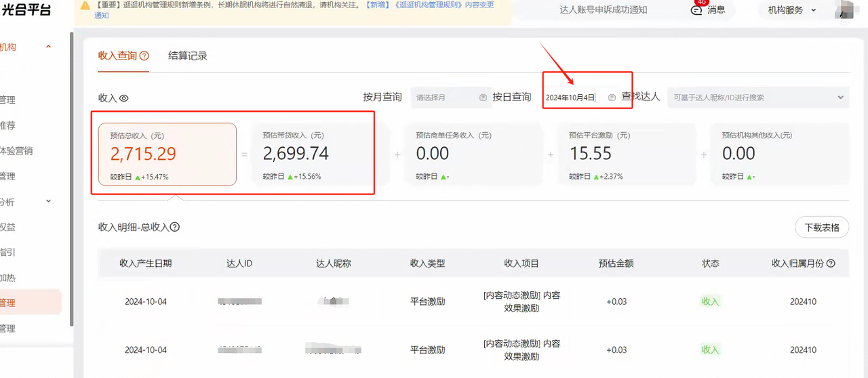The image size is (868, 378).
Task: Expand the 机构服务 dropdown menu
Action: 791,10
